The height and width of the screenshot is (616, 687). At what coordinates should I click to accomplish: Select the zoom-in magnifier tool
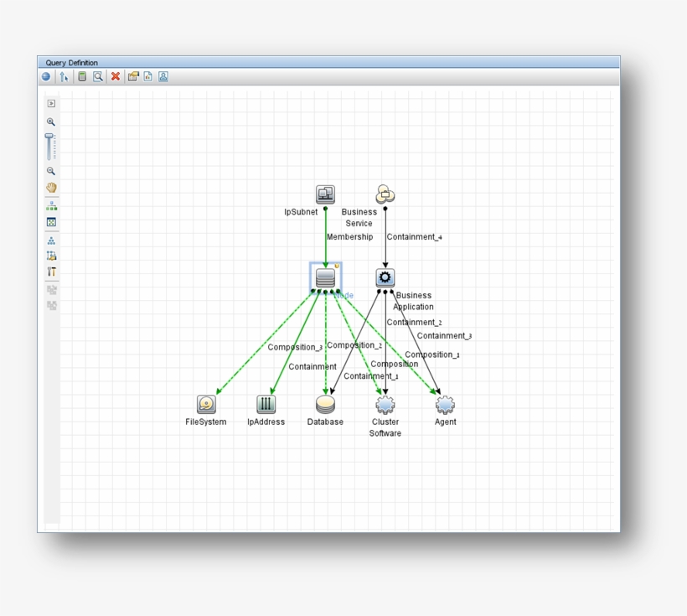pyautogui.click(x=52, y=121)
